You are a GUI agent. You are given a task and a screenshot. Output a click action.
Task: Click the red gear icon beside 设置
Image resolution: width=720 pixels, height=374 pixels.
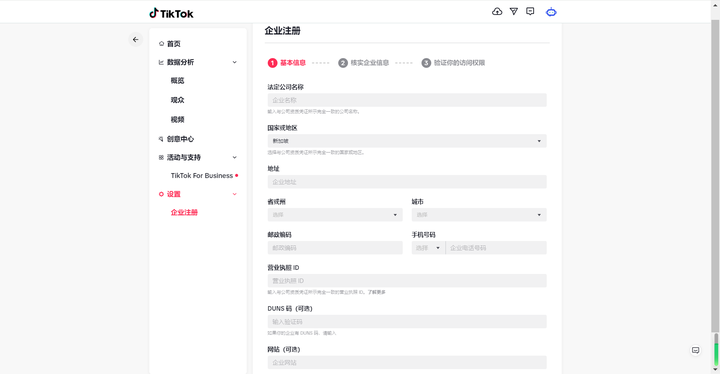[x=161, y=194]
